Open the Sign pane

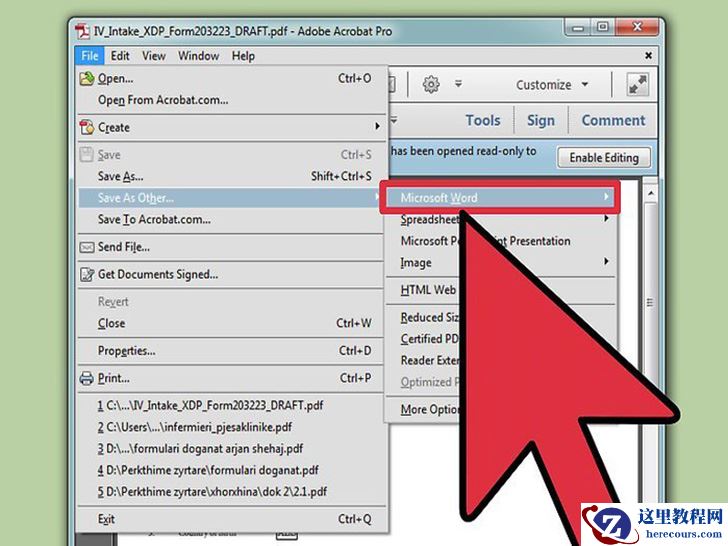click(x=541, y=120)
